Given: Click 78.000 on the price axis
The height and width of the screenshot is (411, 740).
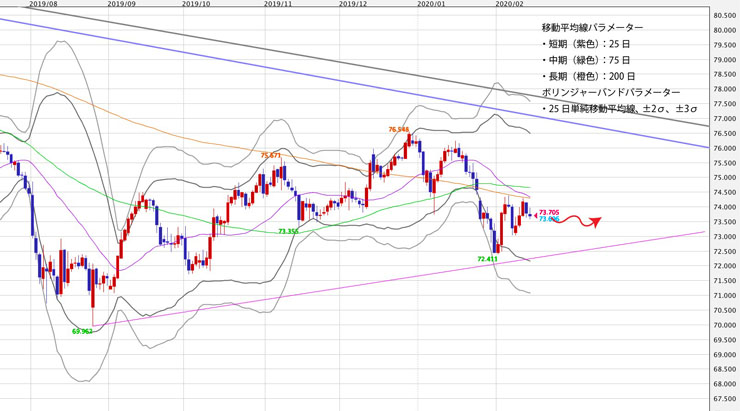Looking at the screenshot, I should click(725, 89).
